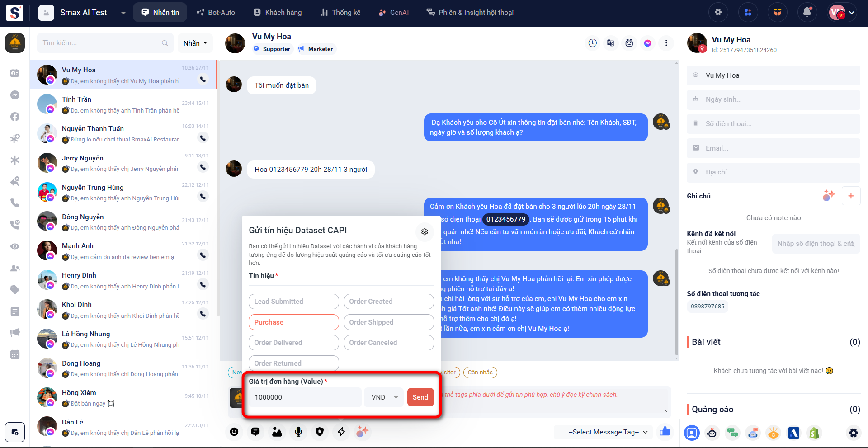
Task: Click the thumbs up like icon
Action: tap(665, 432)
